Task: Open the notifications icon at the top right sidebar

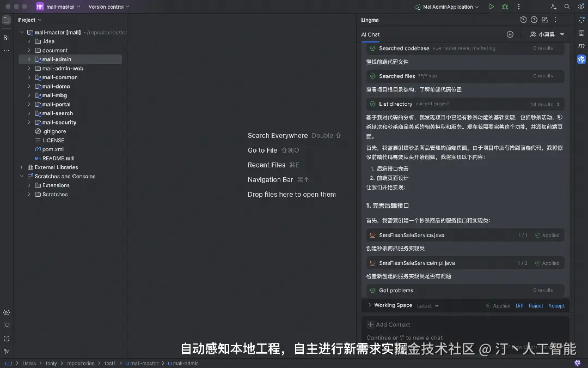Action: click(581, 20)
